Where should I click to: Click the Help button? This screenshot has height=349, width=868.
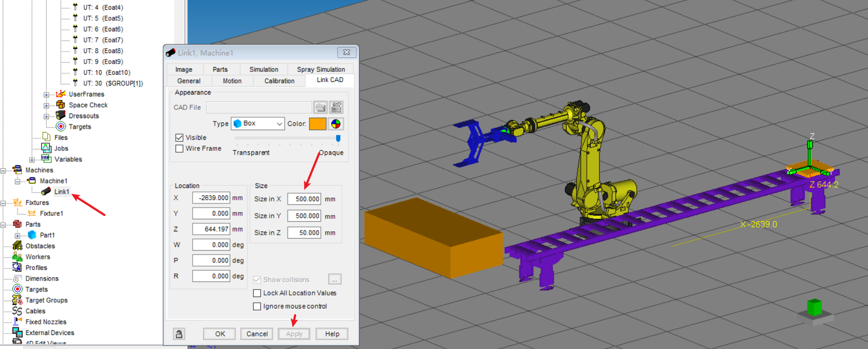tap(332, 334)
